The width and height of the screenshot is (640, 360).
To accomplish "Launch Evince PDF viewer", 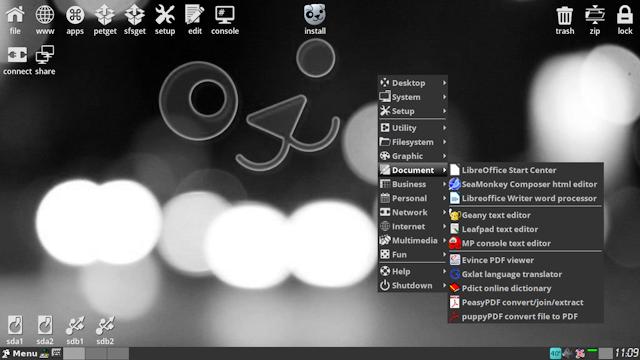I will pyautogui.click(x=525, y=260).
